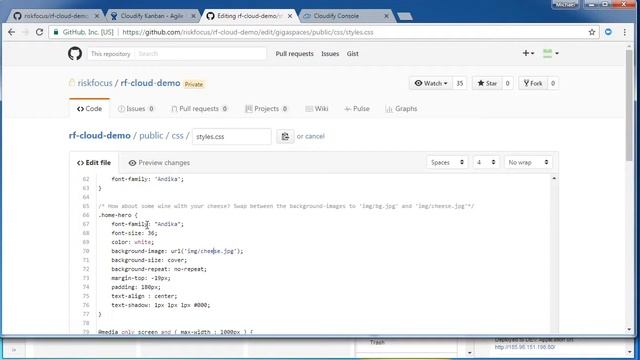
Task: Click the 'font-size: 36;' code line
Action: pos(134,233)
